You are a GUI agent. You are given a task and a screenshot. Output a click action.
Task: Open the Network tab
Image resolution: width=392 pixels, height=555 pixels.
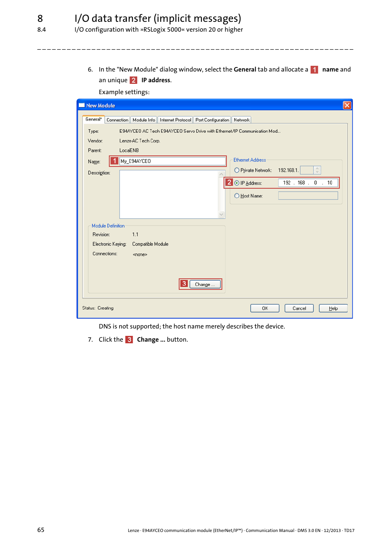coord(242,120)
